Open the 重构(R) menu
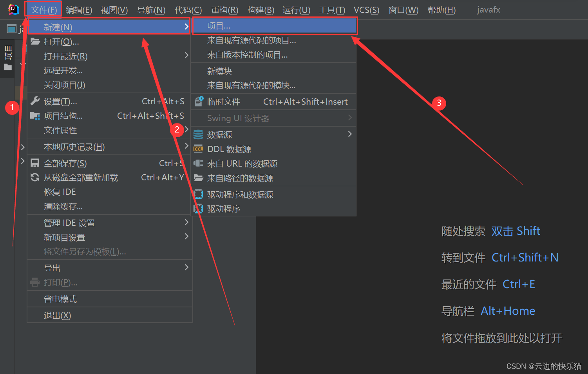 click(224, 10)
